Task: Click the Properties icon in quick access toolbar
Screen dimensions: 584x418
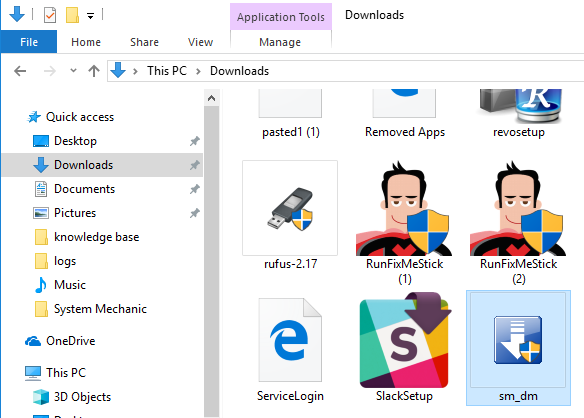Action: tap(50, 15)
